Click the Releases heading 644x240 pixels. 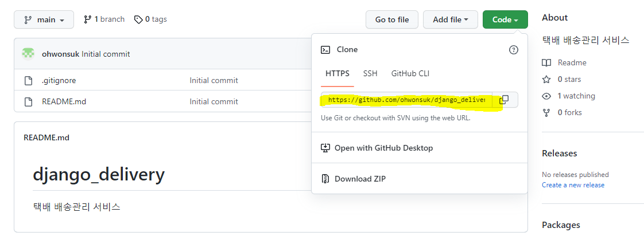point(560,154)
